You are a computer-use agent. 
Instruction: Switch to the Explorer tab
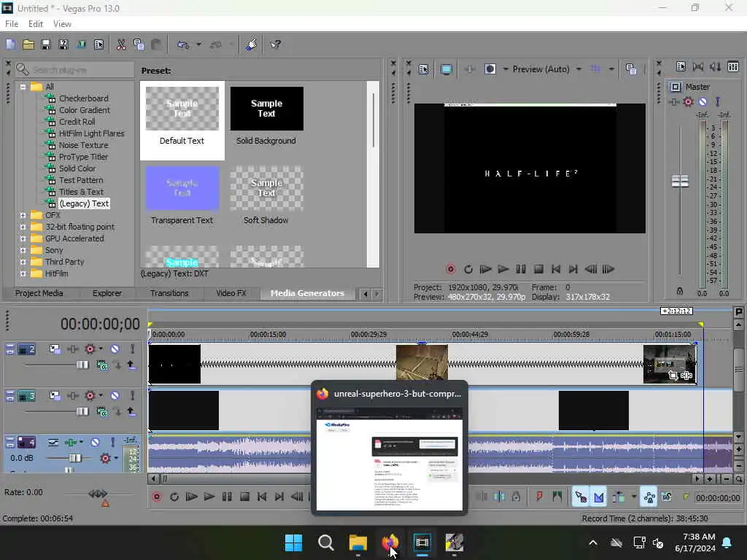point(107,293)
